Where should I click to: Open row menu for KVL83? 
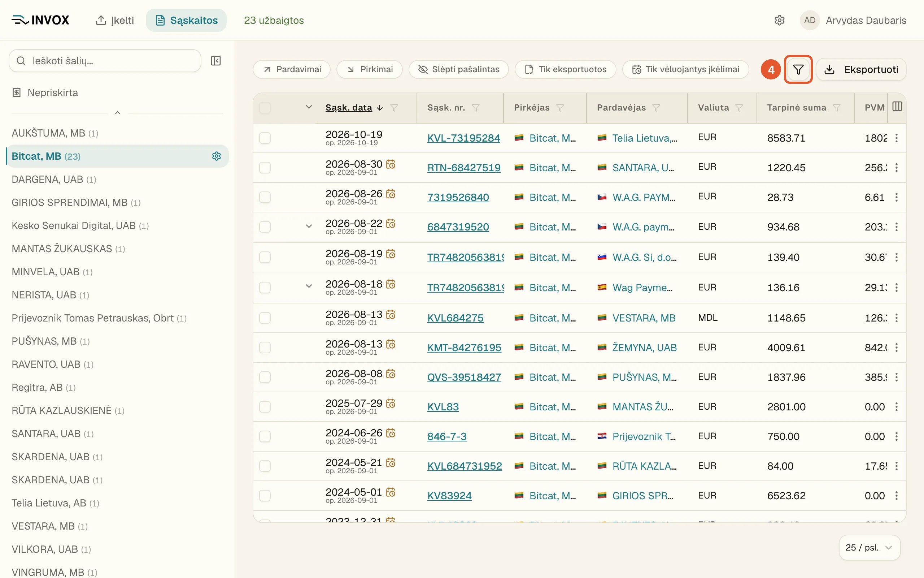pyautogui.click(x=897, y=407)
